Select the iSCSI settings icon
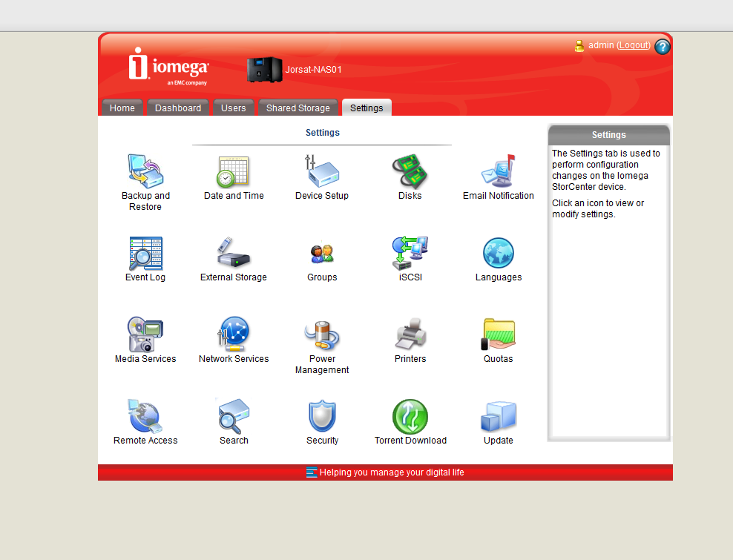Viewport: 733px width, 560px height. pos(410,254)
